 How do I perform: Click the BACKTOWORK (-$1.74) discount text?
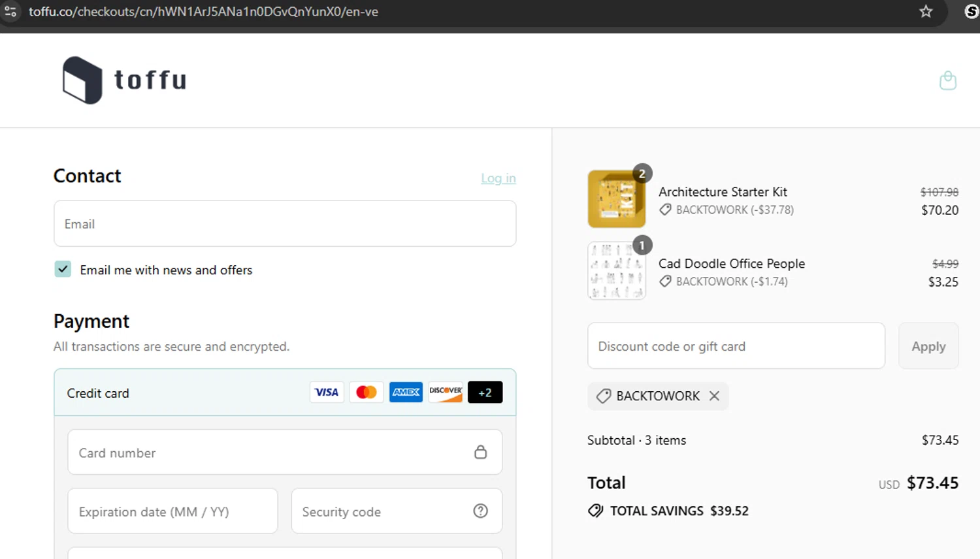pyautogui.click(x=732, y=281)
